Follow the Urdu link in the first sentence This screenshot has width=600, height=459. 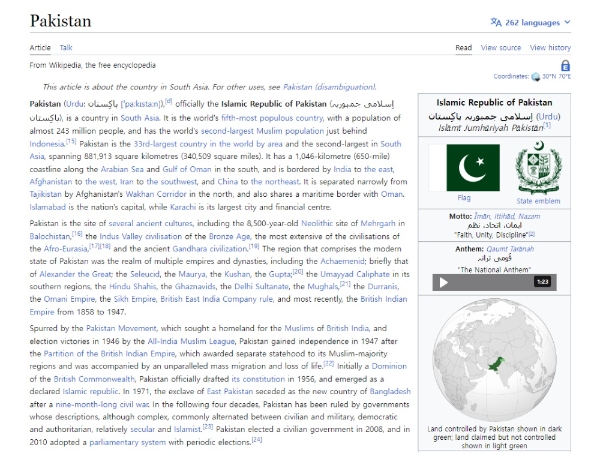[x=75, y=104]
